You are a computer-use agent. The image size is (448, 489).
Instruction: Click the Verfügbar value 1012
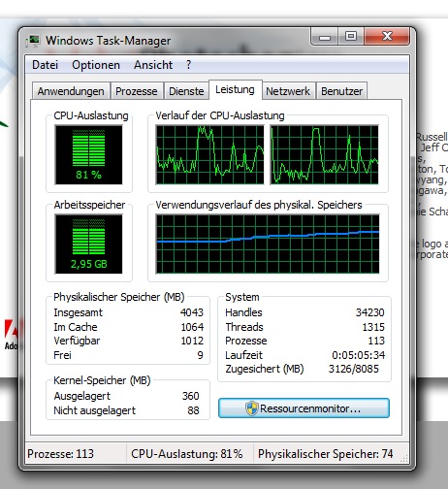(192, 341)
